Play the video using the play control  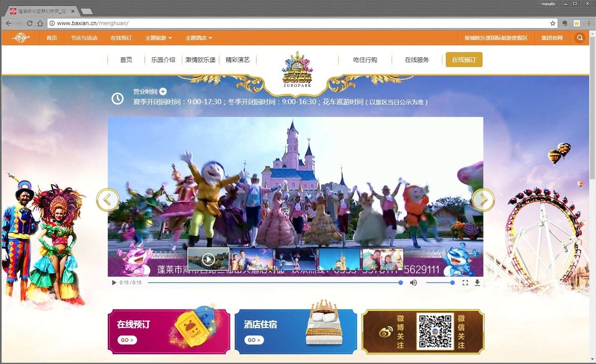click(114, 283)
